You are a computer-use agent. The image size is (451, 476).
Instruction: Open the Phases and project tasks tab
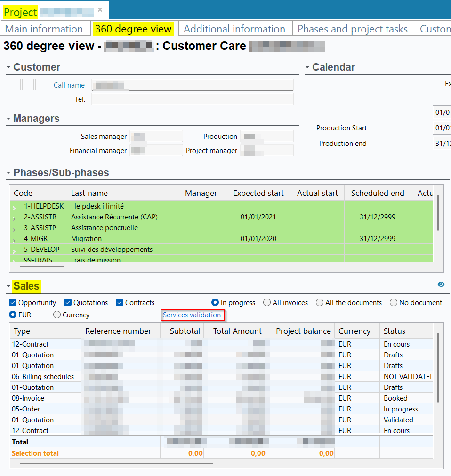(353, 29)
